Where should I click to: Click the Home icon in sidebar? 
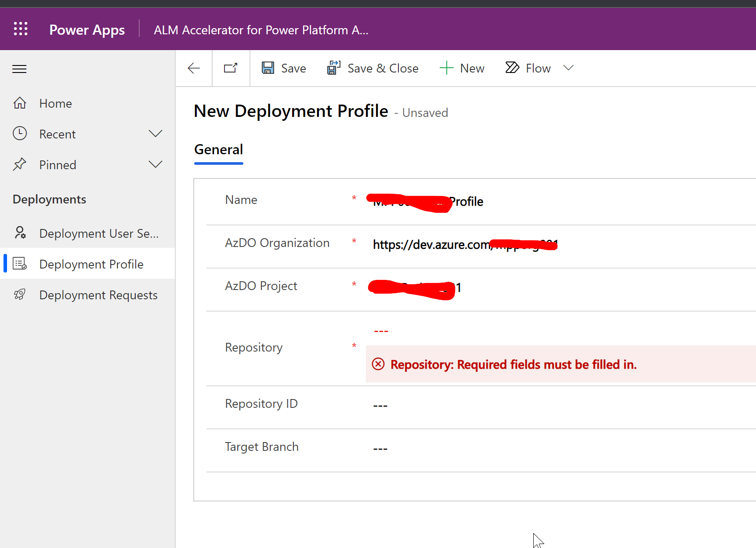coord(20,103)
